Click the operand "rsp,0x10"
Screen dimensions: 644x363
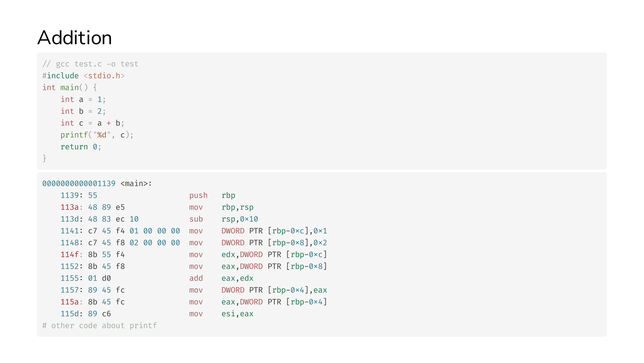240,219
